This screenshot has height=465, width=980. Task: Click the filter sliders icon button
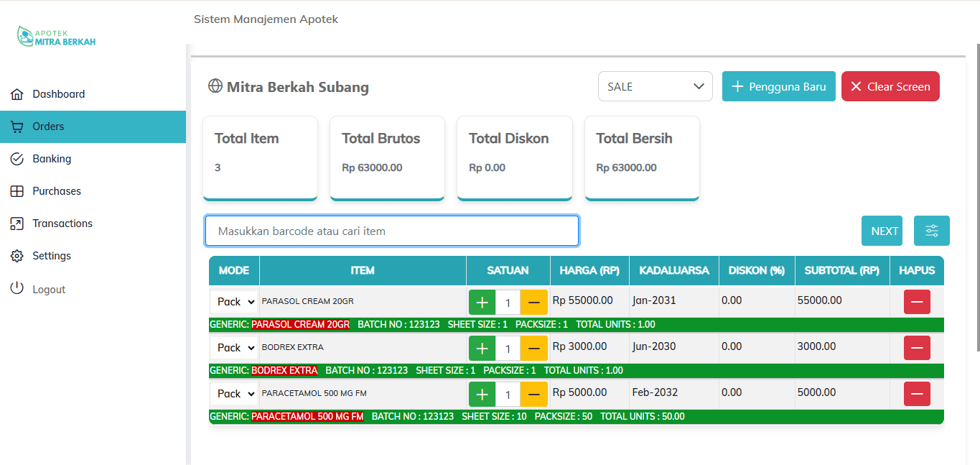[931, 231]
